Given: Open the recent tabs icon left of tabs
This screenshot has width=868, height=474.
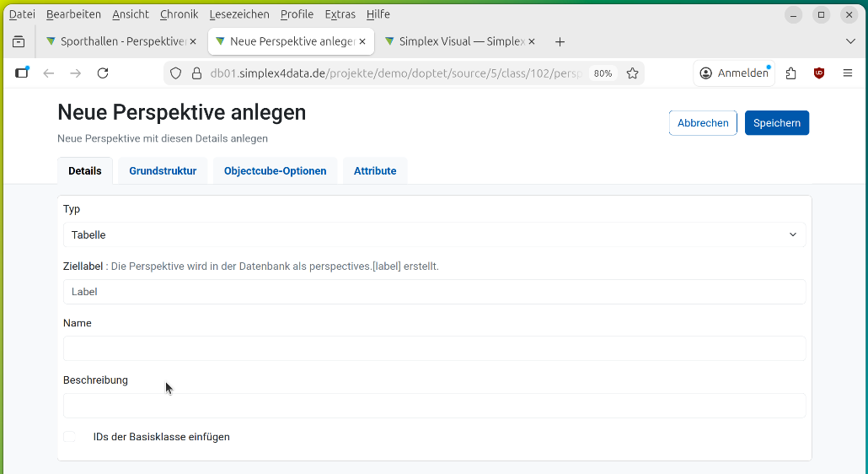Looking at the screenshot, I should (x=19, y=41).
